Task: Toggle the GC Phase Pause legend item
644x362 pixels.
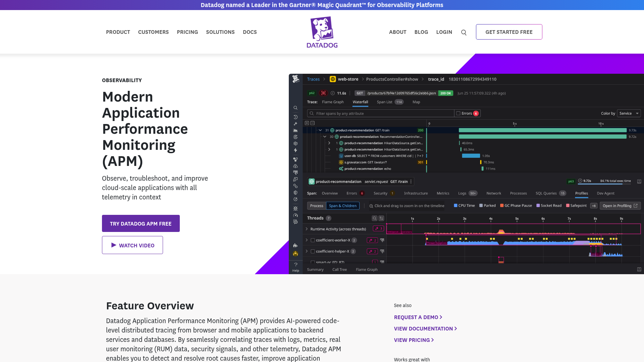Action: (516, 205)
